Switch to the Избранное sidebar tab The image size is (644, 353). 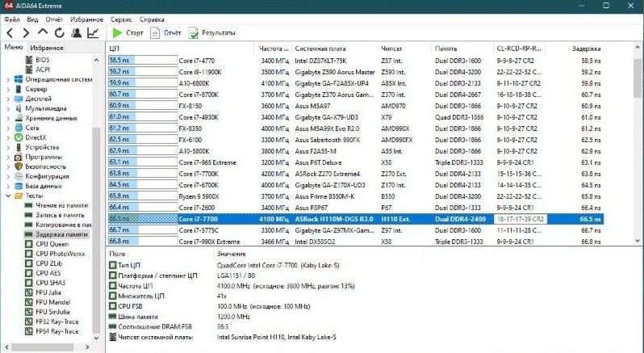(x=47, y=48)
